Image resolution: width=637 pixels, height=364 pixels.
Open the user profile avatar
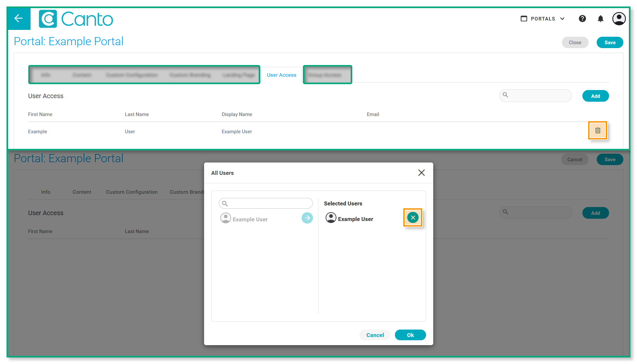(618, 19)
